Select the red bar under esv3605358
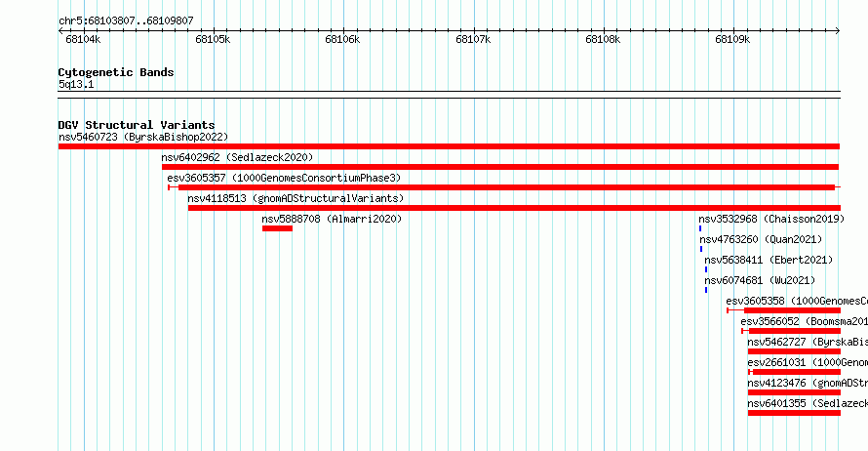 (784, 310)
